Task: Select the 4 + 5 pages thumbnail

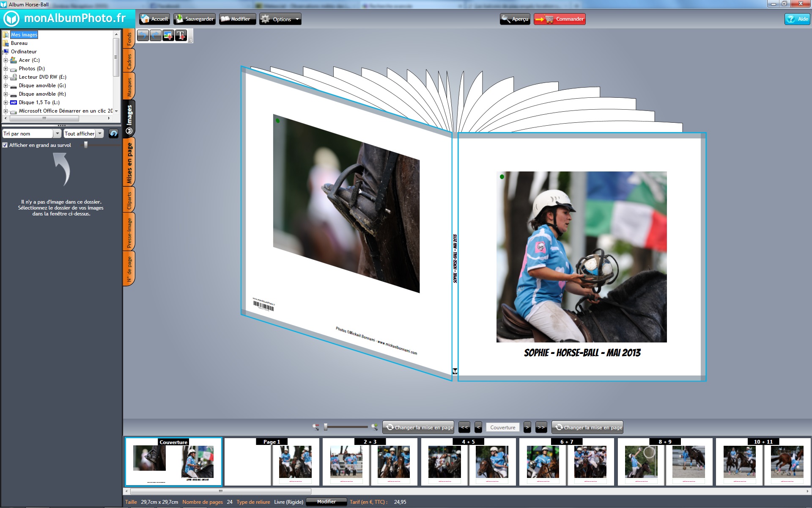Action: [468, 462]
